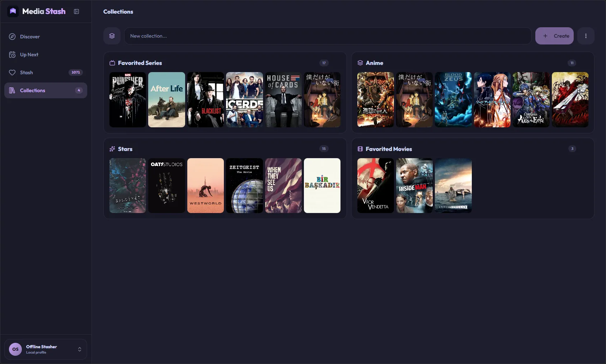The height and width of the screenshot is (364, 606).
Task: Open The Punisher poster
Action: pos(128,100)
